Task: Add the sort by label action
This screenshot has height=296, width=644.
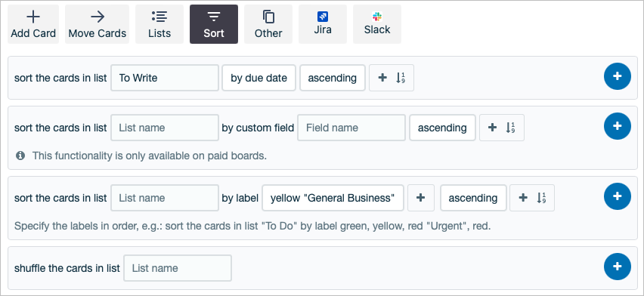Action: tap(618, 196)
